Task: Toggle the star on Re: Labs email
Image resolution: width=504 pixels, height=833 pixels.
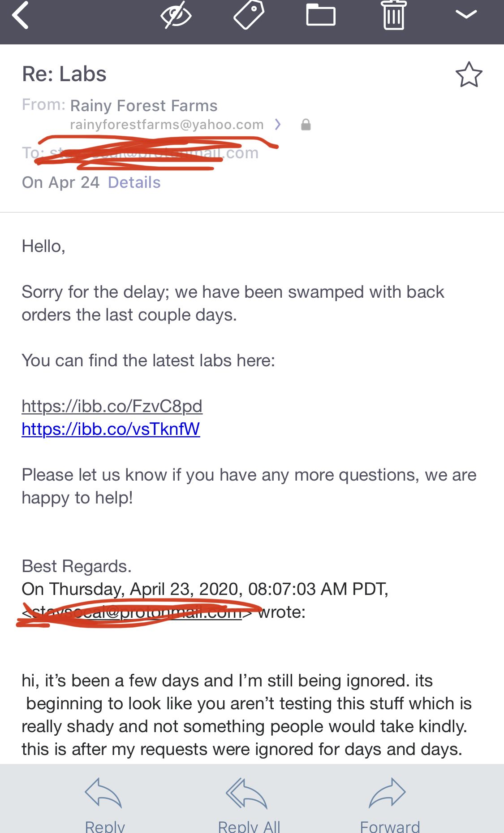Action: 469,75
